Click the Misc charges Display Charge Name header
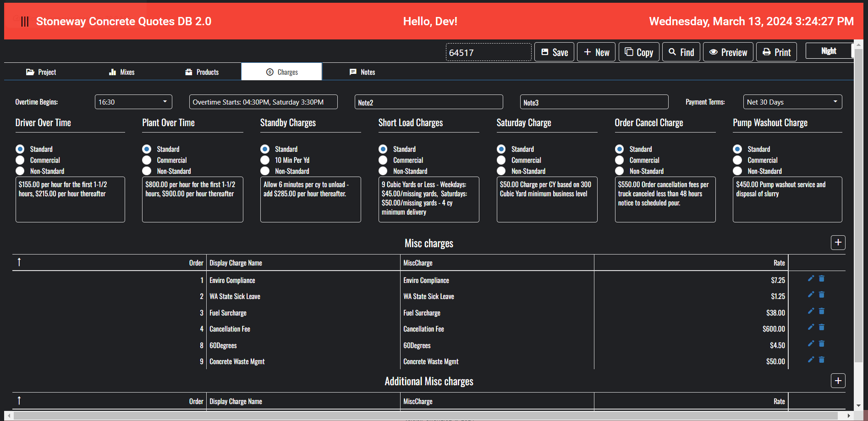Viewport: 868px width, 421px height. point(236,263)
